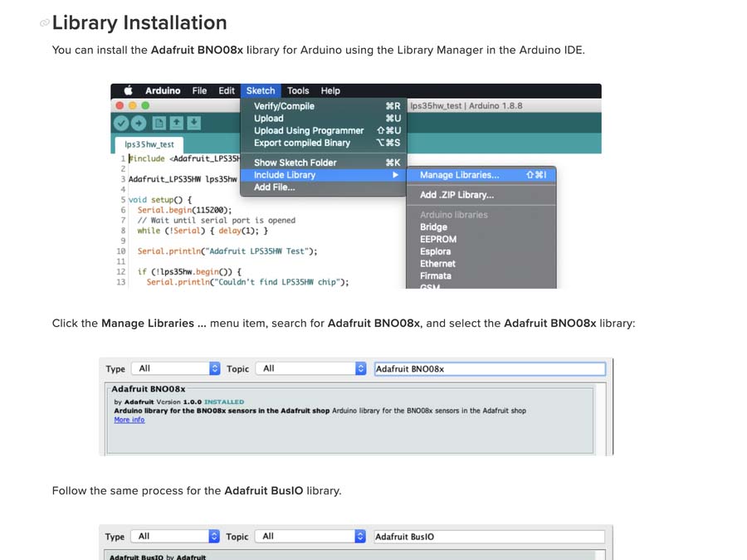747x560 pixels.
Task: Click the Apple logo in menu bar
Action: [128, 90]
